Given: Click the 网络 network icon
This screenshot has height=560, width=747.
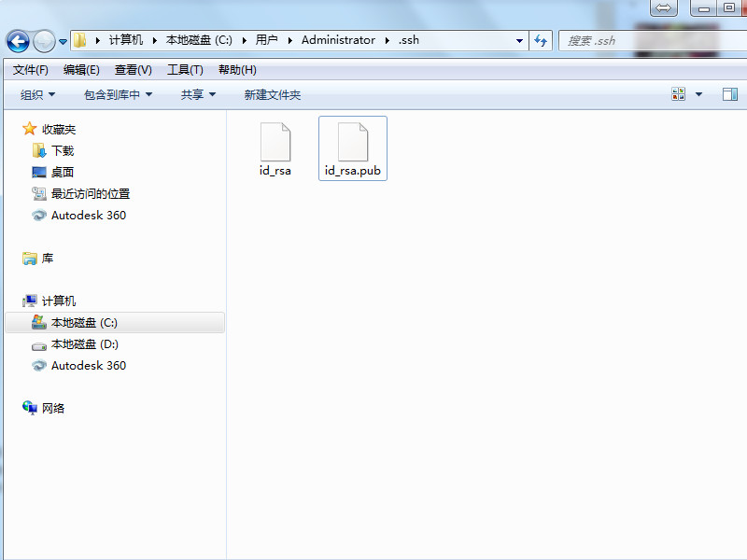Looking at the screenshot, I should pyautogui.click(x=30, y=408).
